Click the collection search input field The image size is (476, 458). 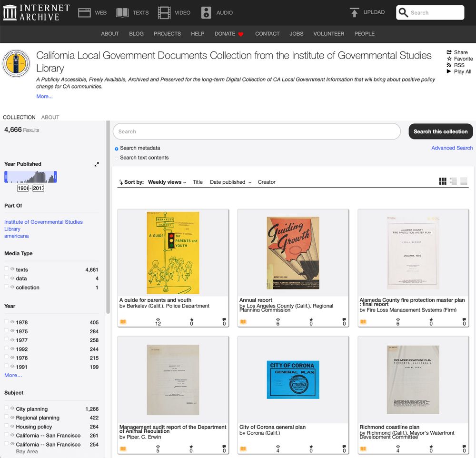tap(257, 131)
